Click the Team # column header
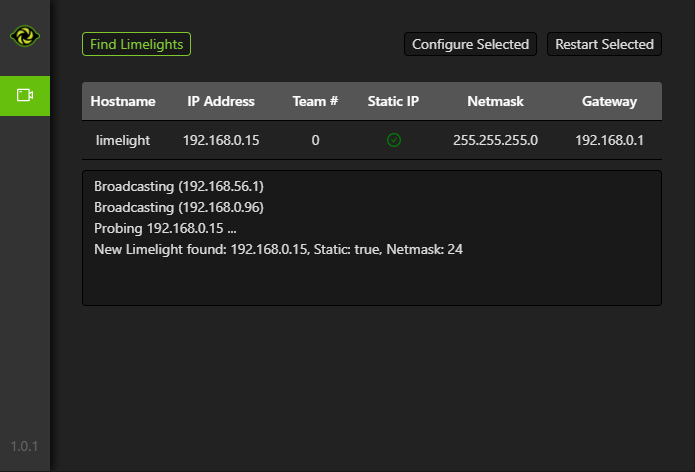The height and width of the screenshot is (472, 695). click(315, 101)
